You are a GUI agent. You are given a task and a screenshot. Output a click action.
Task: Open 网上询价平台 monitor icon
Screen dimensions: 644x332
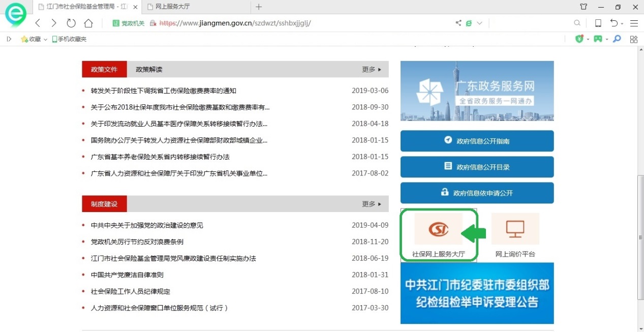click(515, 229)
